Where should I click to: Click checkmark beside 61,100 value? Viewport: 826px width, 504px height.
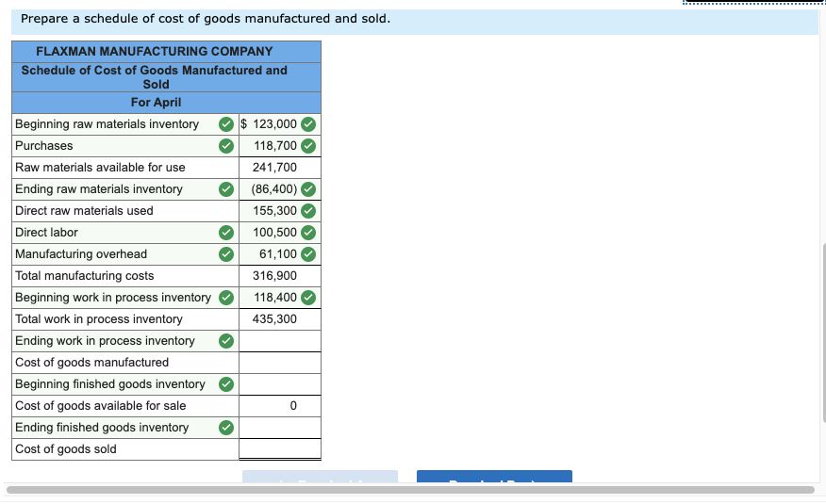tap(308, 254)
